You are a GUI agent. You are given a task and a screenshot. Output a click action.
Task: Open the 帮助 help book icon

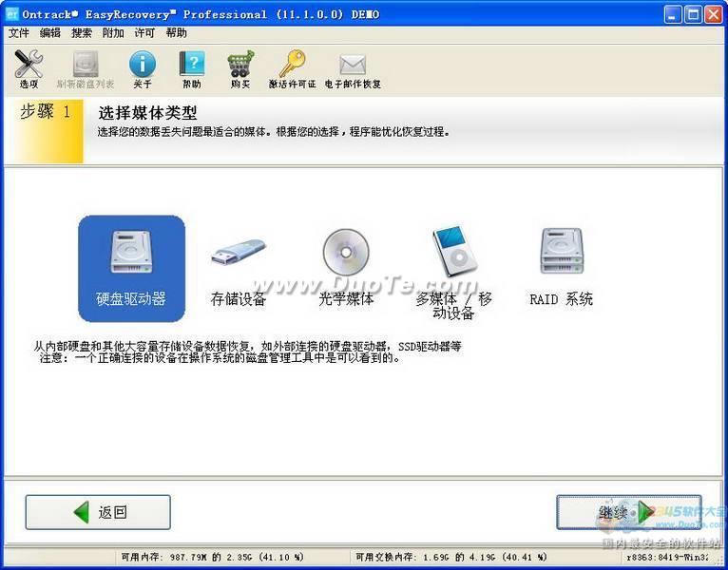point(192,69)
